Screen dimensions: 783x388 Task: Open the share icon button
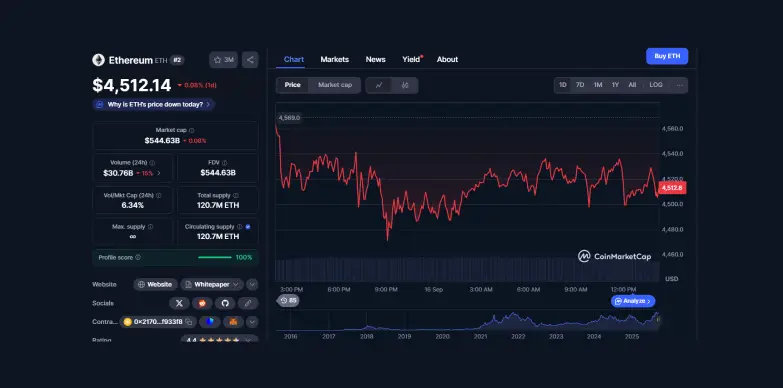pyautogui.click(x=250, y=60)
